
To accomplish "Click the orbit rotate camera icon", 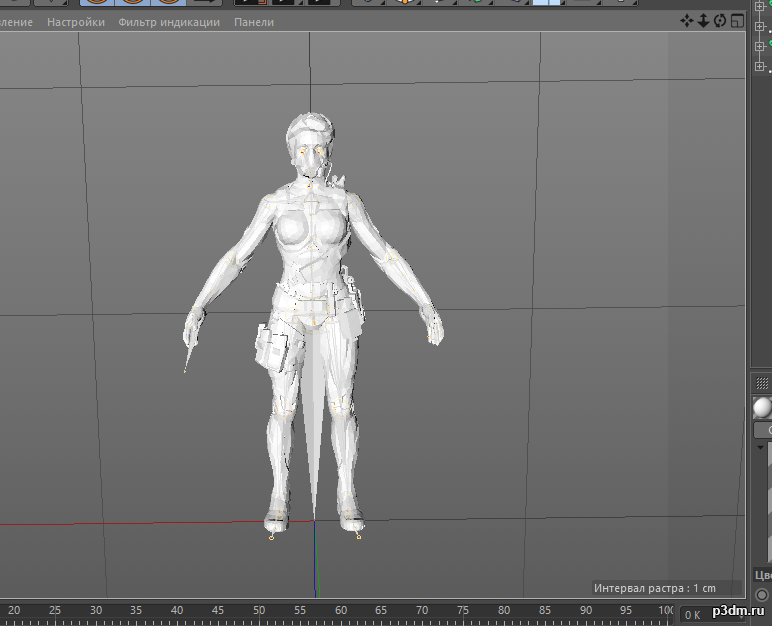I will [719, 21].
